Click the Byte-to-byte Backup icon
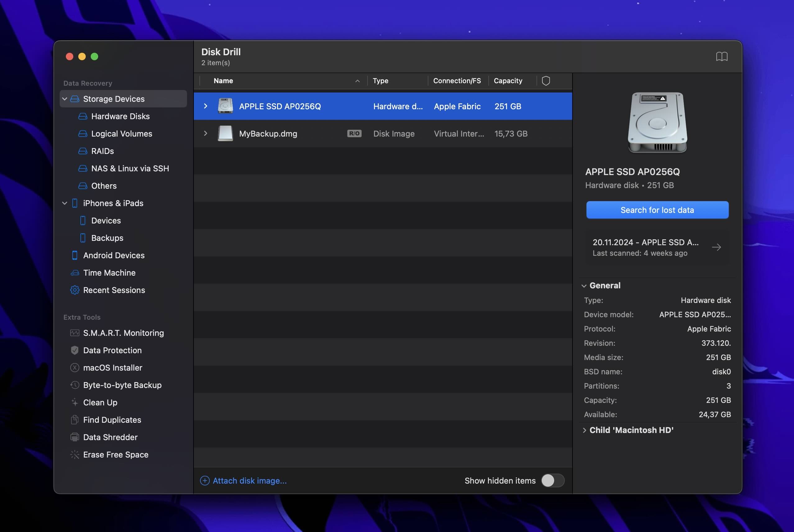 click(74, 385)
